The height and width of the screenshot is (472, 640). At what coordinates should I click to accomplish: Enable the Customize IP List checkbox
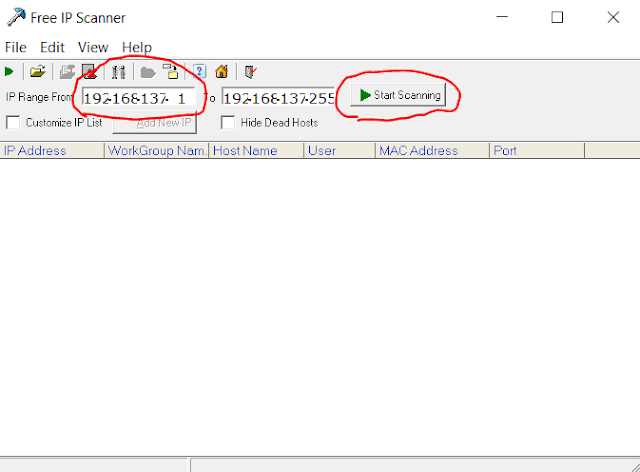pos(13,122)
